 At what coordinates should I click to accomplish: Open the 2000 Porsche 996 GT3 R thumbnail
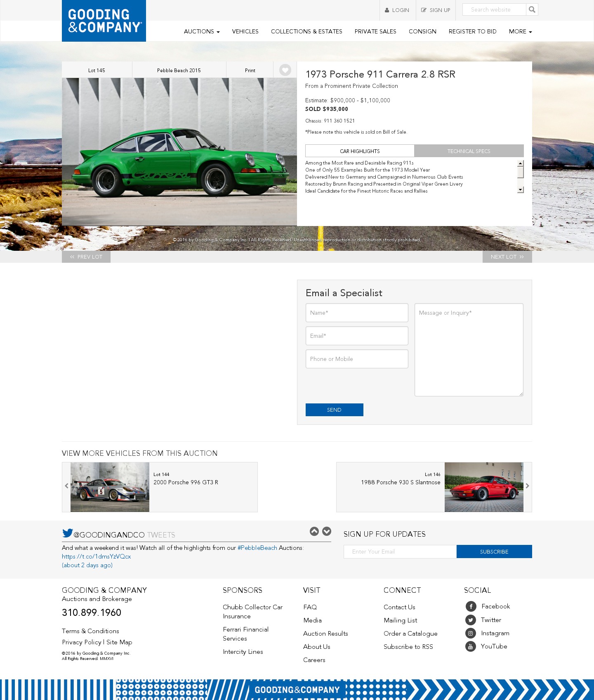110,487
